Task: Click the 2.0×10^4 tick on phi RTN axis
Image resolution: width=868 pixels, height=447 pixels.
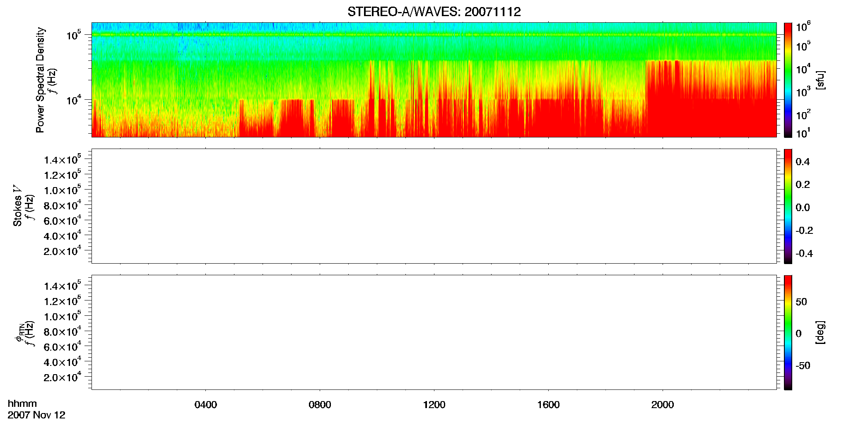Action: 63,377
